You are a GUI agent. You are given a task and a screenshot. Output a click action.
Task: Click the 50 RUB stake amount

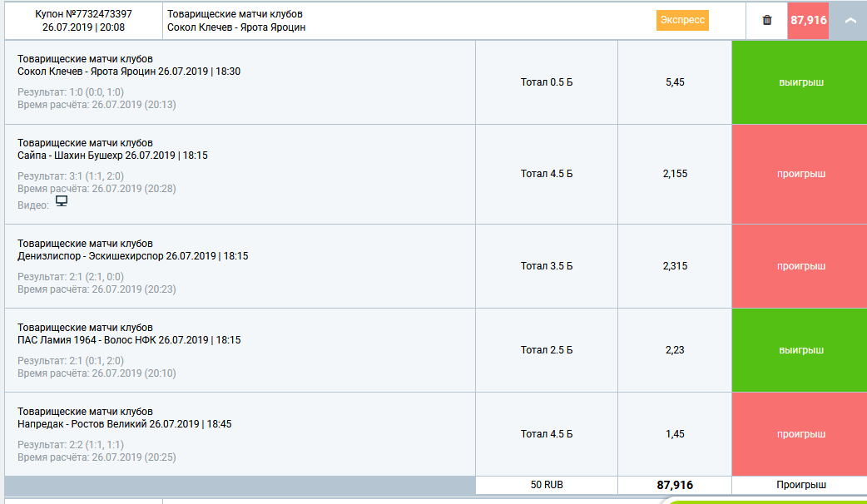547,485
